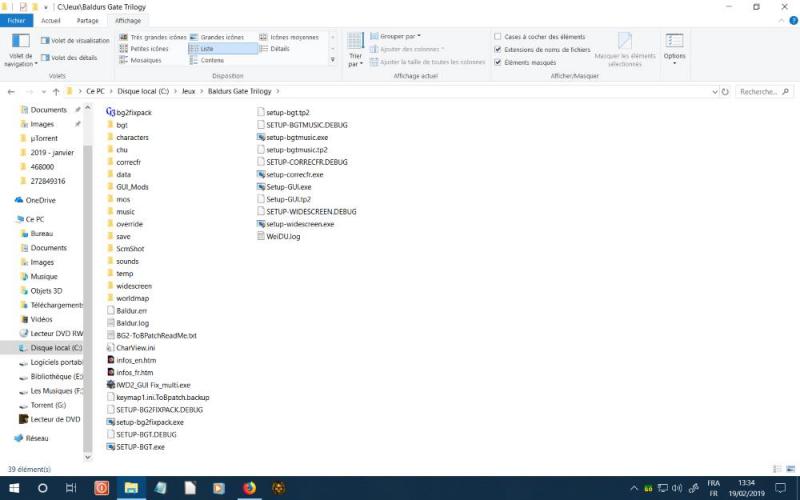Select the bg2fixpack G3 item
The width and height of the screenshot is (800, 500).
129,112
